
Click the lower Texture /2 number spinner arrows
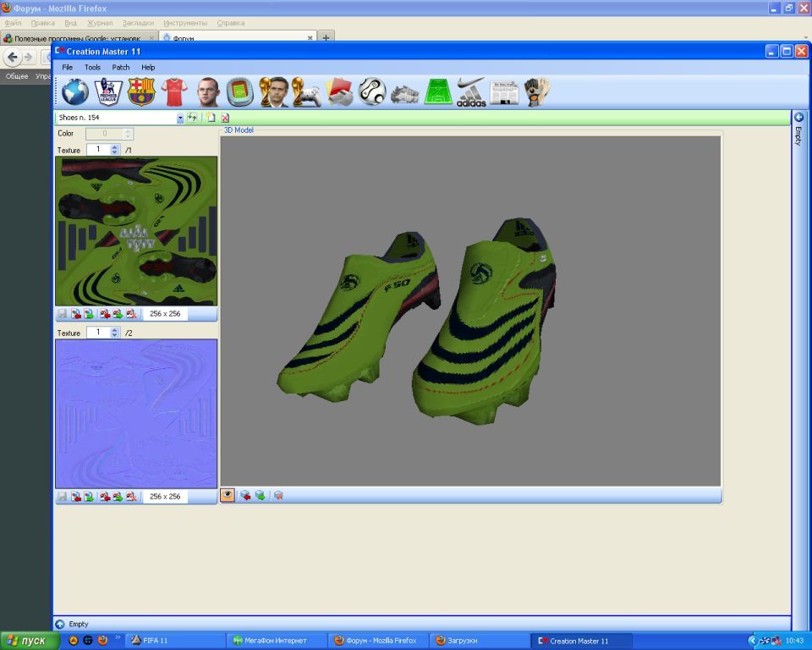coord(115,333)
